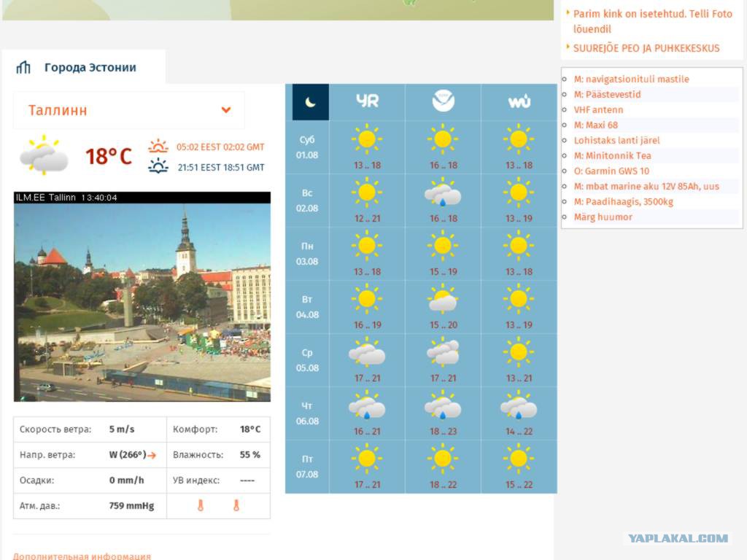This screenshot has height=560, width=747.
Task: Click the 05:02 EEST 02:02 GMT sunrise time
Action: [x=220, y=147]
